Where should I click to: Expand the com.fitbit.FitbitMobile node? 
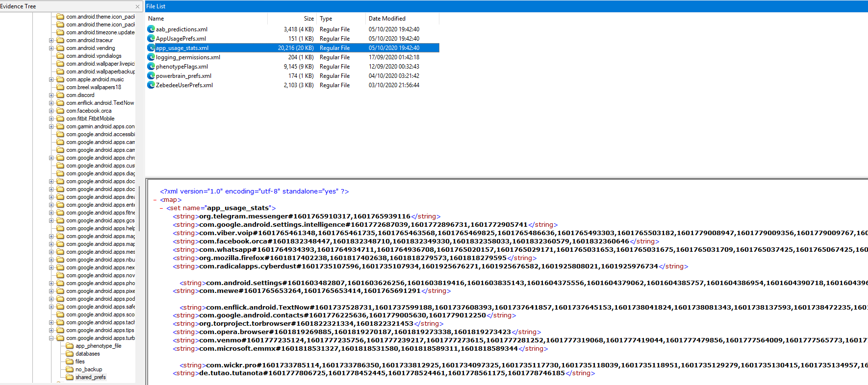(x=51, y=119)
